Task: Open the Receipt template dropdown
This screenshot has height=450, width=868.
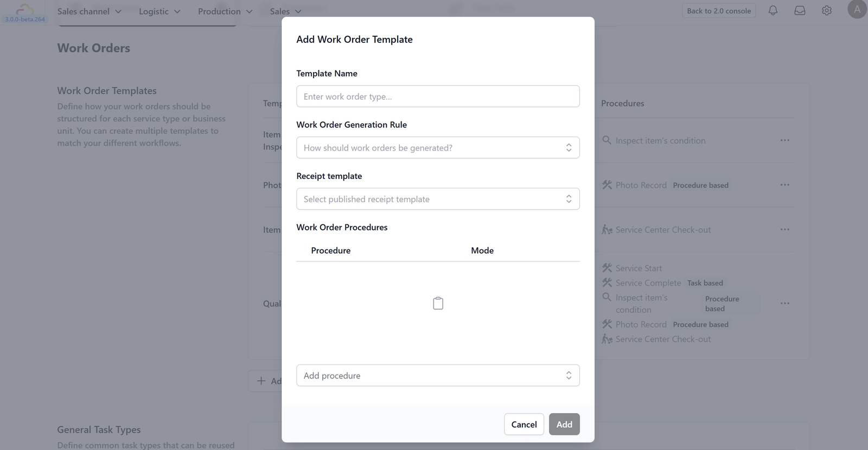Action: pyautogui.click(x=438, y=198)
